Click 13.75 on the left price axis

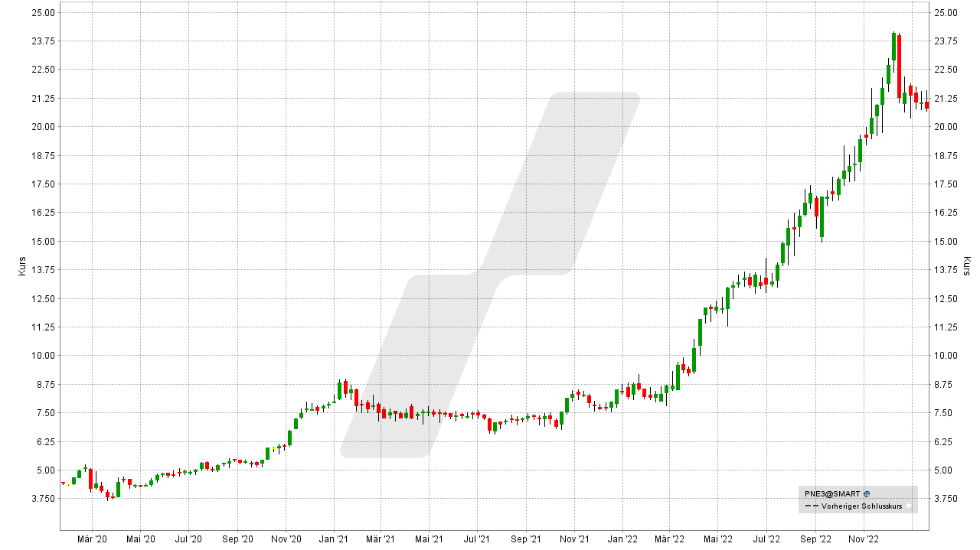tap(44, 269)
